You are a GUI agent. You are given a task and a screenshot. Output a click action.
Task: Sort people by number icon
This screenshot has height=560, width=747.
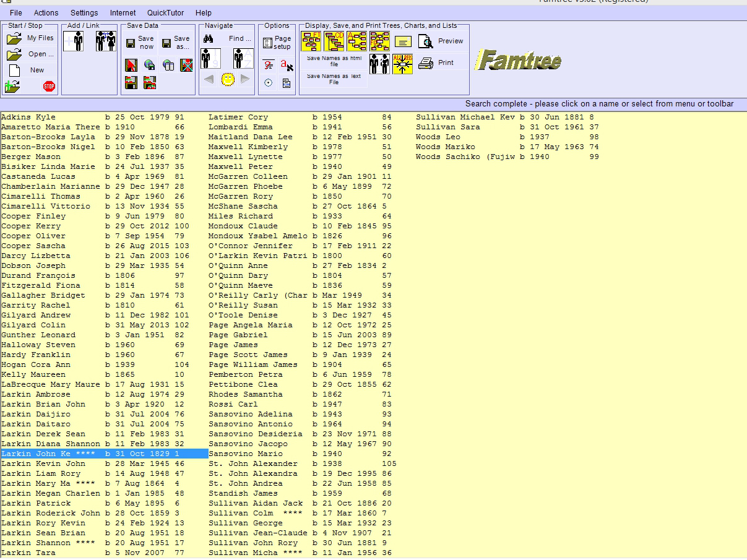210,59
